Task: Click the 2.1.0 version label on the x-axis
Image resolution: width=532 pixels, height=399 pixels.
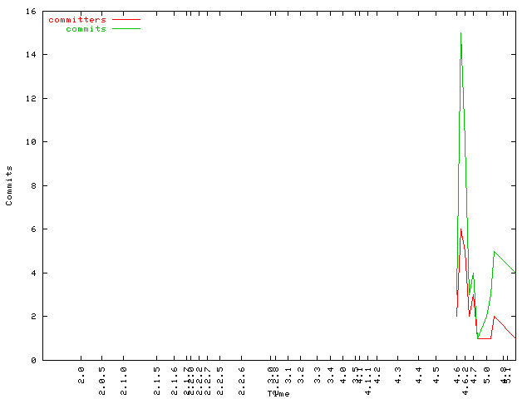Action: pyautogui.click(x=123, y=374)
